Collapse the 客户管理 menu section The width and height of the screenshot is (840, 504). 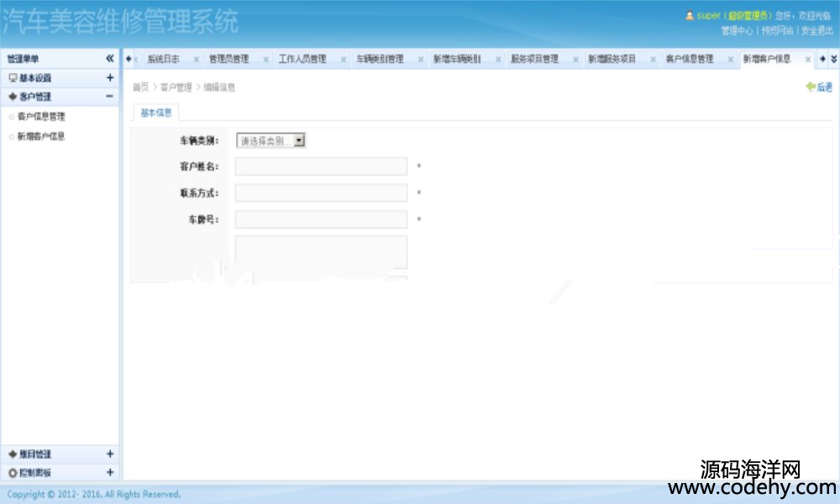point(110,97)
